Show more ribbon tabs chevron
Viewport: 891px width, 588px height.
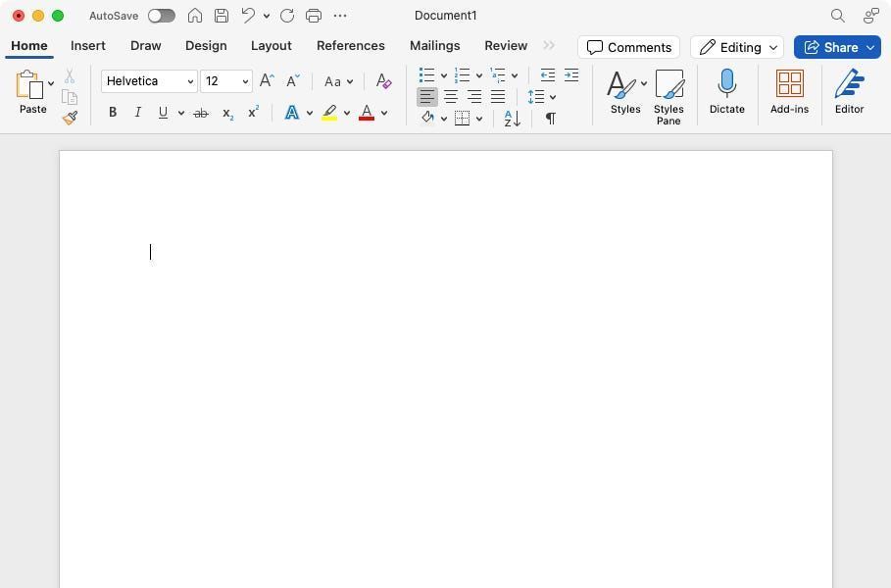point(548,45)
